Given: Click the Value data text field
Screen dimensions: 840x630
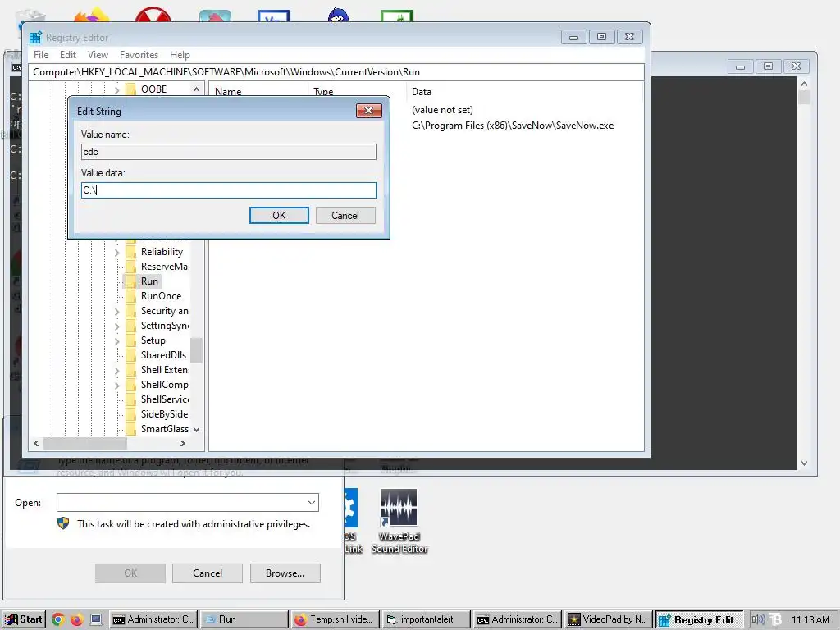Looking at the screenshot, I should 229,190.
